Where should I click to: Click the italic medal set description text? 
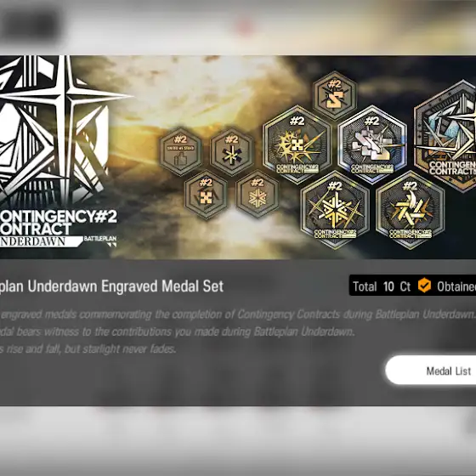point(238,331)
